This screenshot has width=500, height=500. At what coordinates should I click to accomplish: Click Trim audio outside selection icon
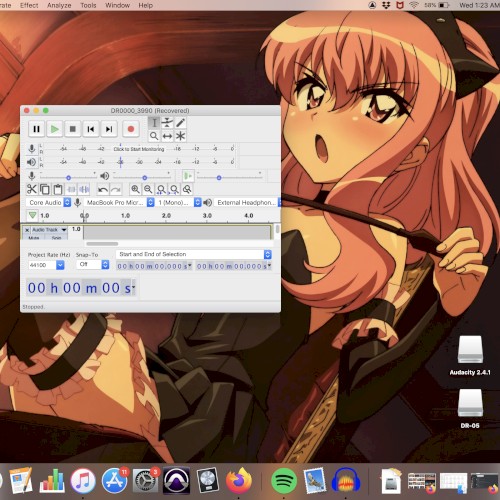click(x=71, y=189)
